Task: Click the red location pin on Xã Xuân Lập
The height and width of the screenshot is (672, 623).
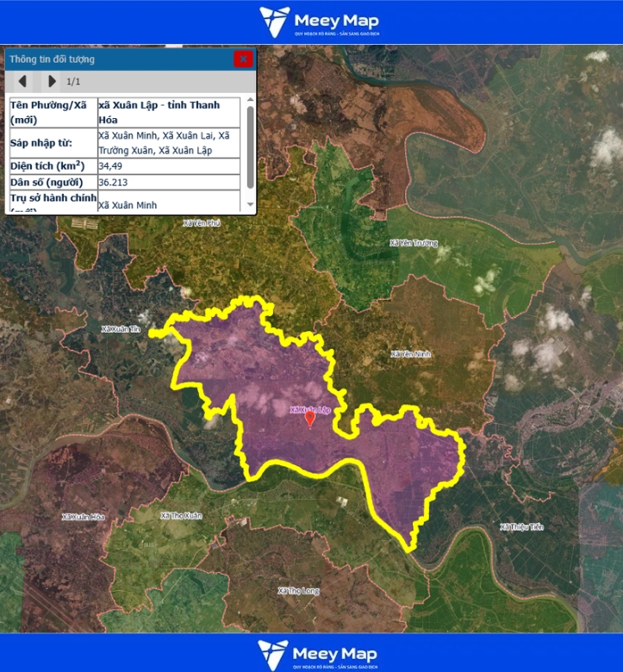Action: click(x=310, y=419)
